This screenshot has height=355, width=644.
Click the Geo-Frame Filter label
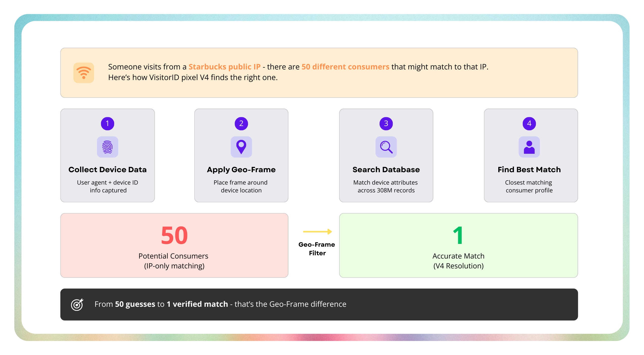click(x=317, y=249)
